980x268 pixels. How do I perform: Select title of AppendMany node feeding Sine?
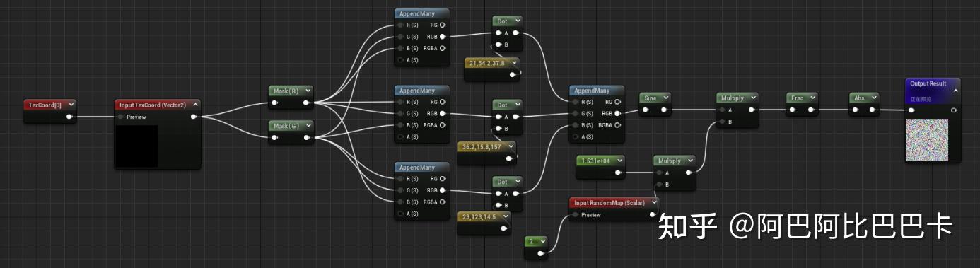coord(593,91)
